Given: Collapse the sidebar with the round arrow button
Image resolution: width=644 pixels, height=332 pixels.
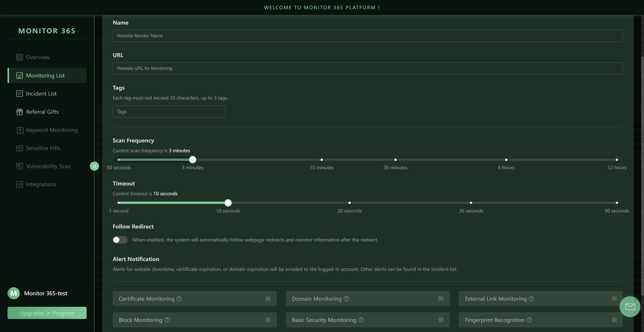Looking at the screenshot, I should (x=94, y=166).
